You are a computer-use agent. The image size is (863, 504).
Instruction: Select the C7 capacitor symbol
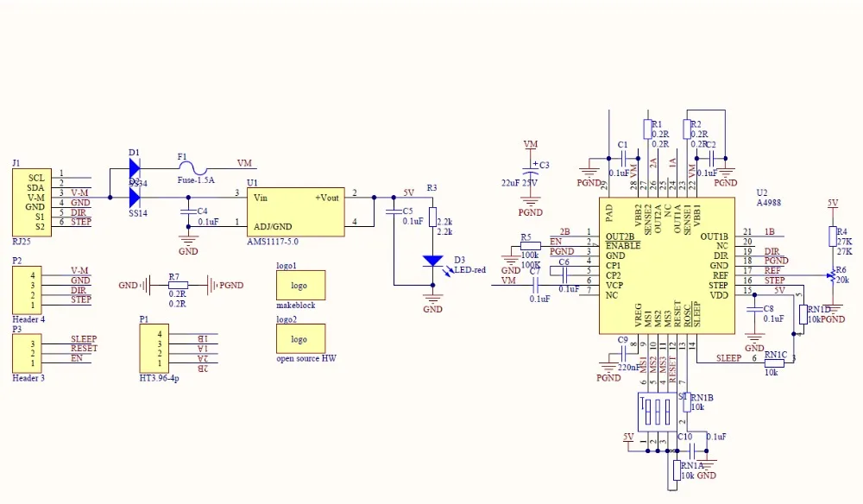535,285
